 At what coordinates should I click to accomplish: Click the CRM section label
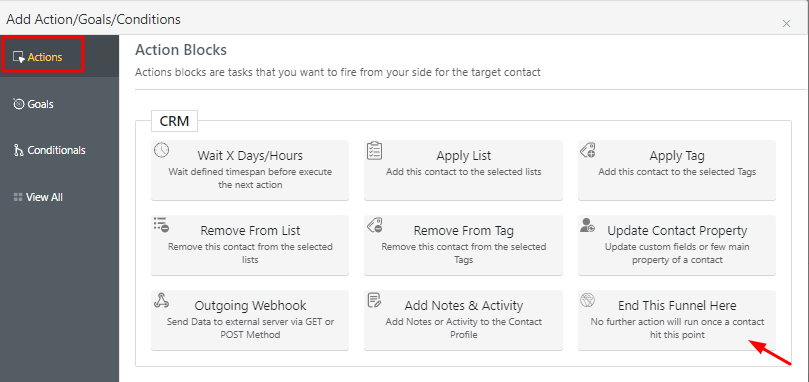(174, 121)
